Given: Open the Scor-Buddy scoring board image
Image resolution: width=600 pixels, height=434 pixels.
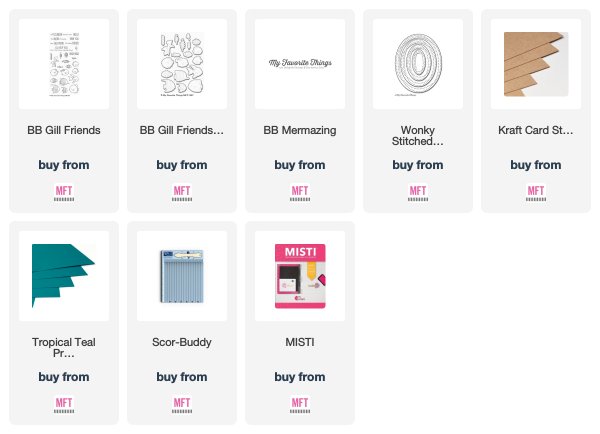Looking at the screenshot, I should click(x=182, y=276).
